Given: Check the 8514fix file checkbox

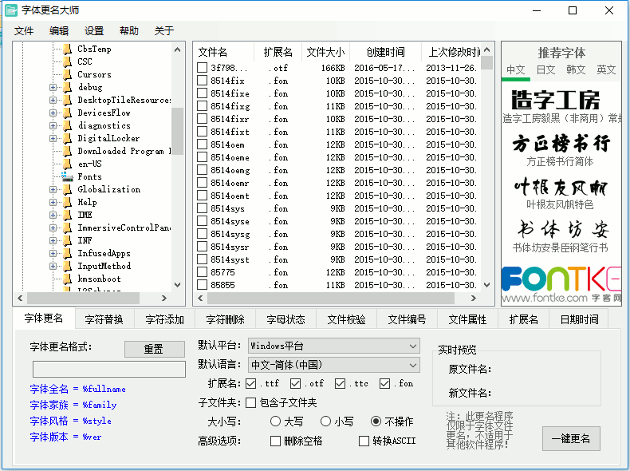Looking at the screenshot, I should coord(202,80).
